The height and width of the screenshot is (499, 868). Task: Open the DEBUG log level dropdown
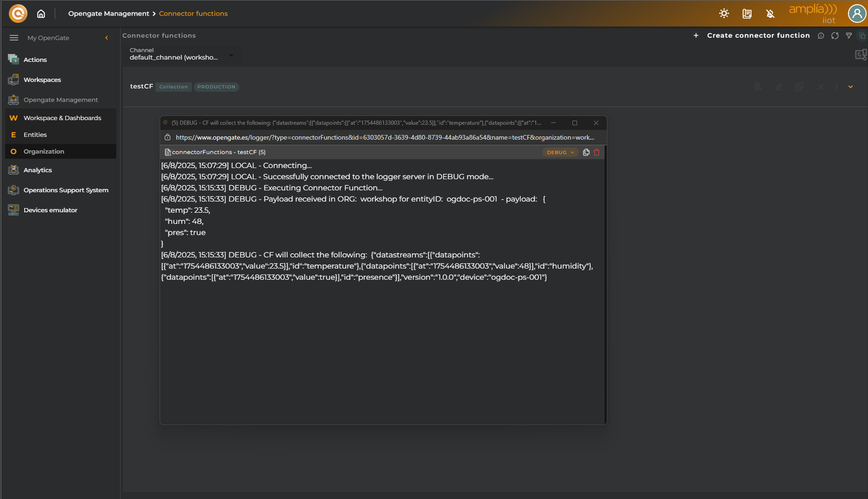click(560, 152)
